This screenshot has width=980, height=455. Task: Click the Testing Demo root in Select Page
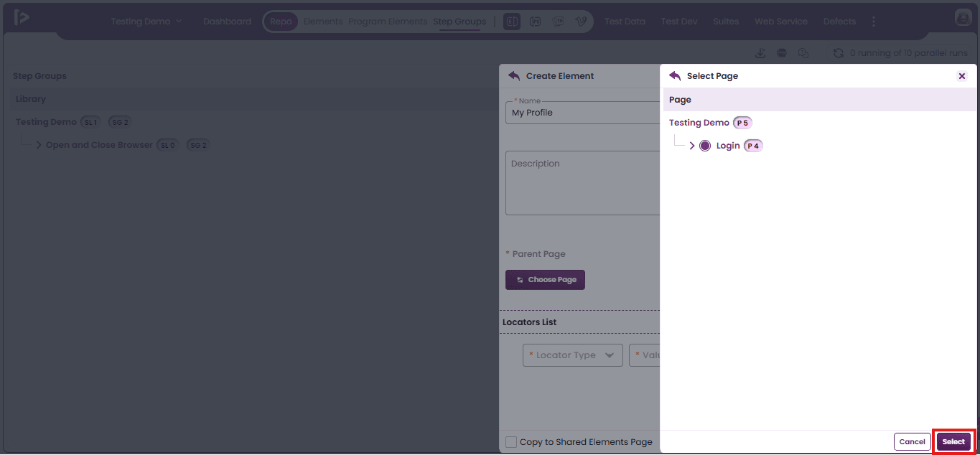(x=699, y=123)
